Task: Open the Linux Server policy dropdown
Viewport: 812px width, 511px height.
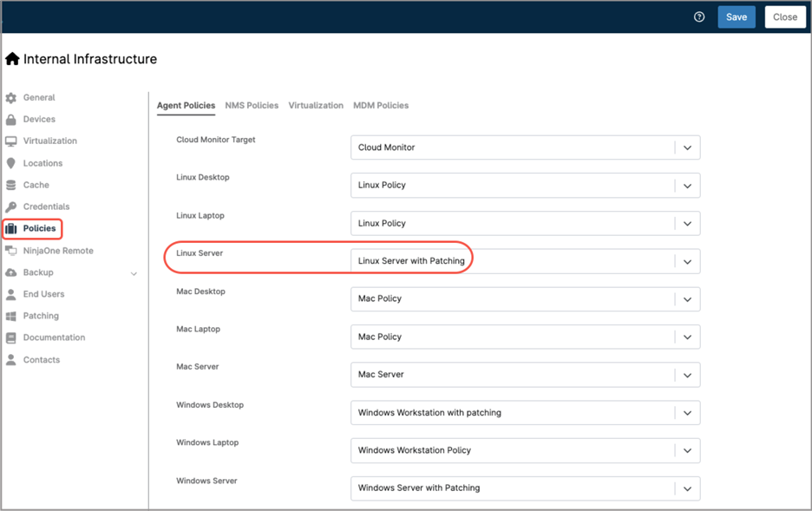Action: [684, 261]
